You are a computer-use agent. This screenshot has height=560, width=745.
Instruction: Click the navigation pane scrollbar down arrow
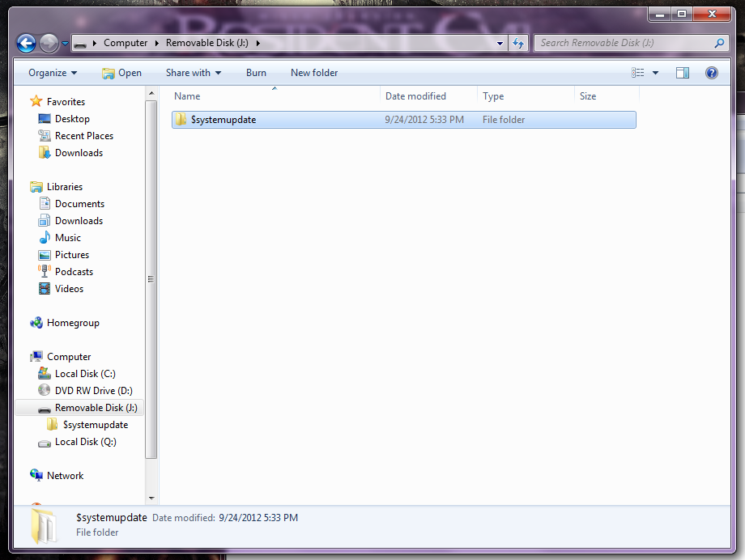pyautogui.click(x=151, y=498)
